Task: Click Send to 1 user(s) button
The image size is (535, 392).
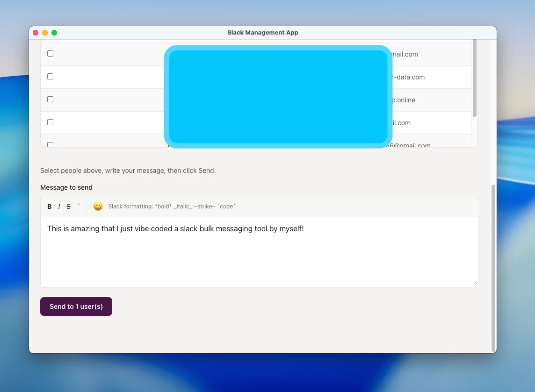Action: [76, 306]
